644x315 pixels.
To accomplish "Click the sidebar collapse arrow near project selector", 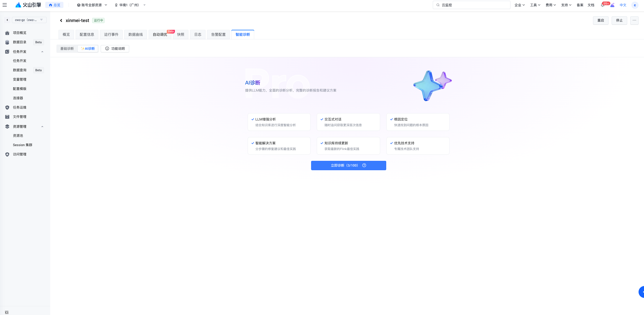I will [x=7, y=20].
